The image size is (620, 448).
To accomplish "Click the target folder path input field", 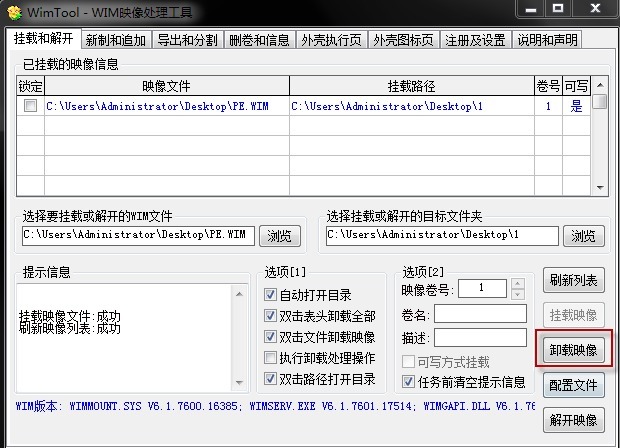I will click(x=442, y=235).
